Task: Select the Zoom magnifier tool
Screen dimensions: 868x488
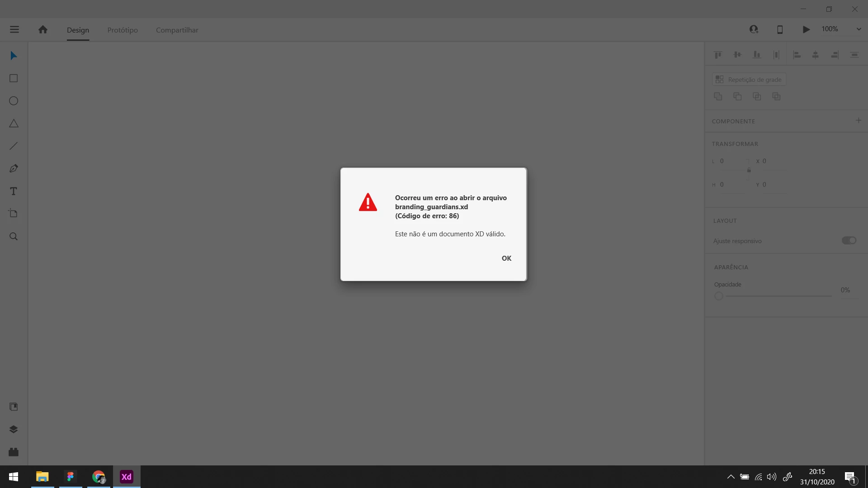Action: pyautogui.click(x=14, y=237)
